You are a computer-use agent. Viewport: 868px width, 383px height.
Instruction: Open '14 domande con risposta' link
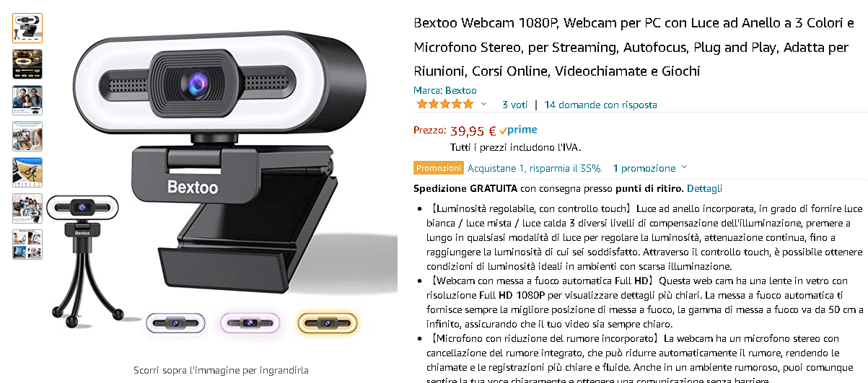pyautogui.click(x=600, y=105)
